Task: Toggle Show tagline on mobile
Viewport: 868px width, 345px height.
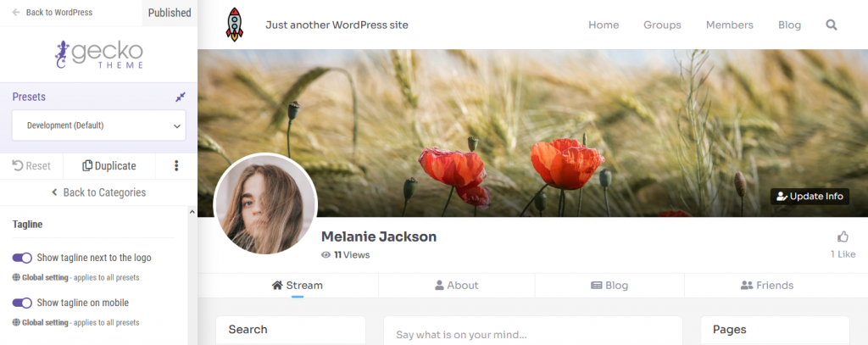Action: coord(22,303)
